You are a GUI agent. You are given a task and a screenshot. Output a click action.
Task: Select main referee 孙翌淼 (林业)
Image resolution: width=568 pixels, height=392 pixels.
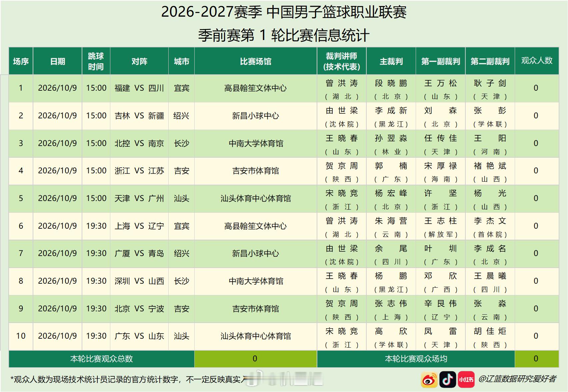click(391, 143)
